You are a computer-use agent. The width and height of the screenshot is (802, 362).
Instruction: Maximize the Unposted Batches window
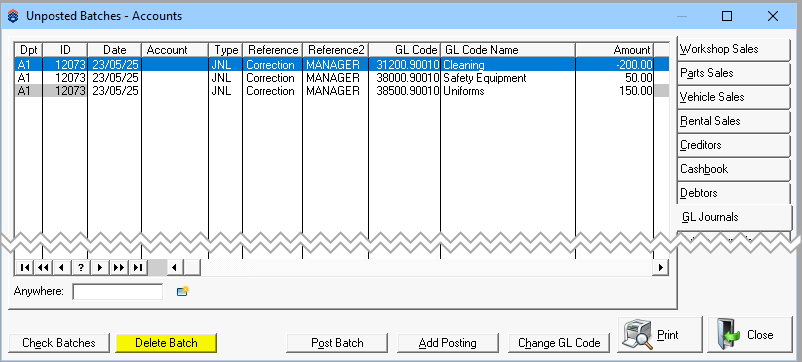point(727,16)
